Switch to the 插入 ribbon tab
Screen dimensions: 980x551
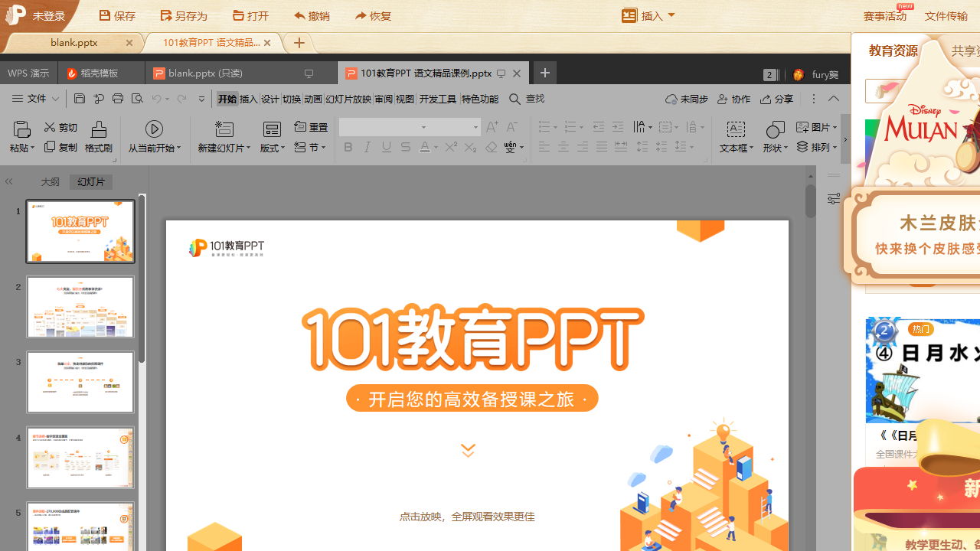[249, 99]
